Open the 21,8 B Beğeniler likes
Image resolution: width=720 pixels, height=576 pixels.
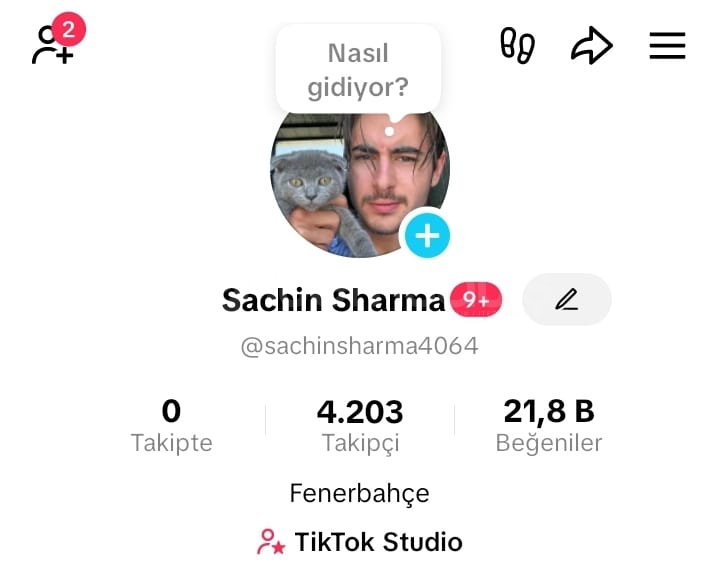click(549, 426)
